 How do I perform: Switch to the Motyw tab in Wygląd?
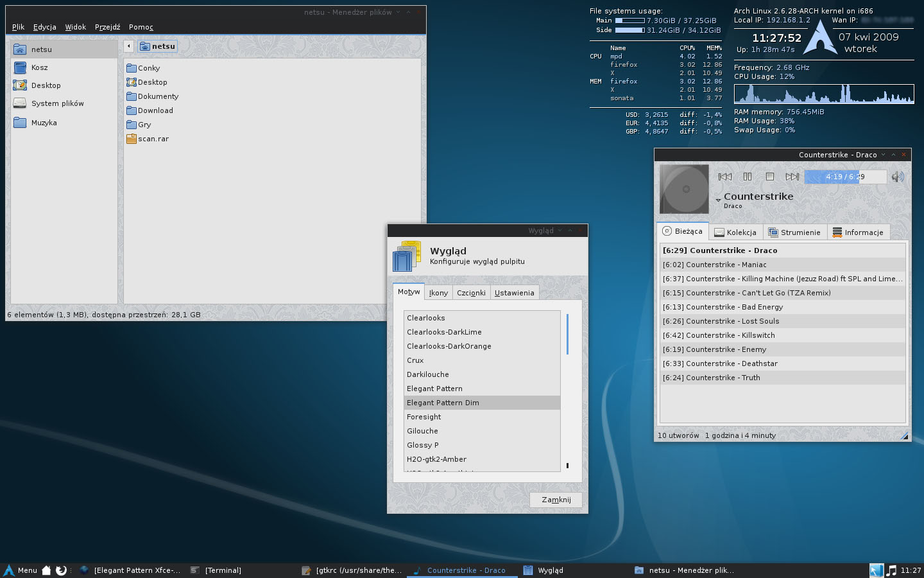point(409,292)
